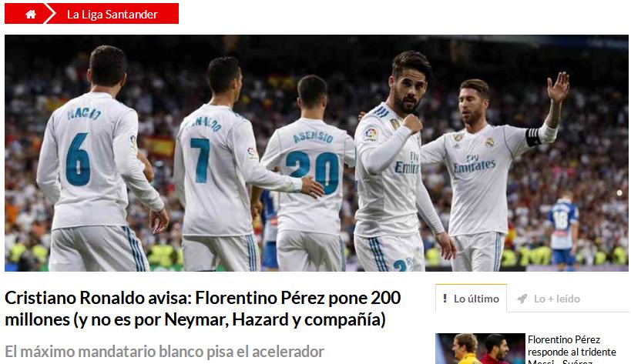This screenshot has width=631, height=364.
Task: Click the home icon in the breadcrumb
Action: coord(31,15)
